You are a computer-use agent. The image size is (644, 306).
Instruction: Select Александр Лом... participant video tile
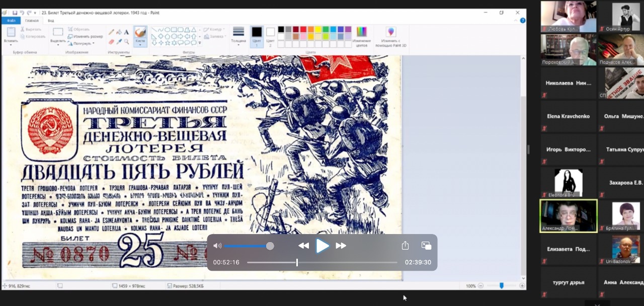tap(569, 215)
